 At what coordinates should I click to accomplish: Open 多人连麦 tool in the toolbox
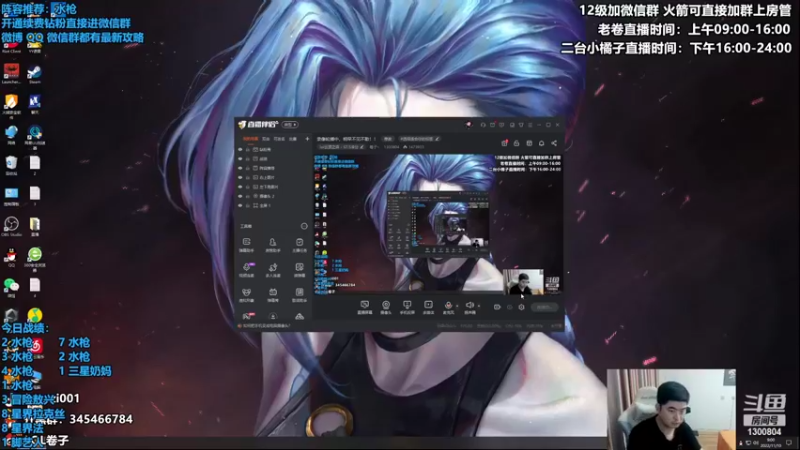[273, 270]
